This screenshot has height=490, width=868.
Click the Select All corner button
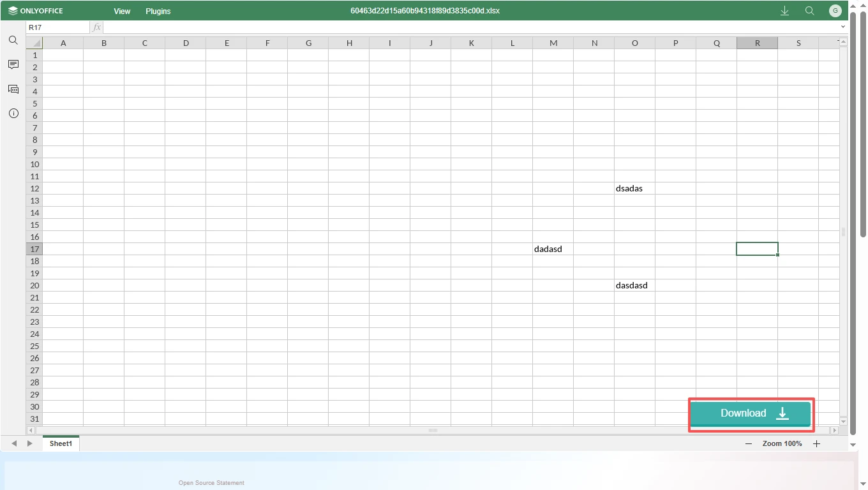pos(34,43)
